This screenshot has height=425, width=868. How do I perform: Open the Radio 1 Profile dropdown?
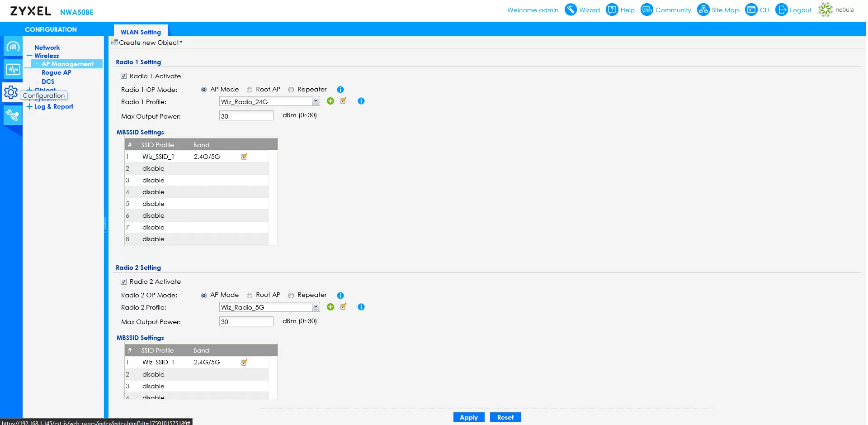tap(316, 101)
